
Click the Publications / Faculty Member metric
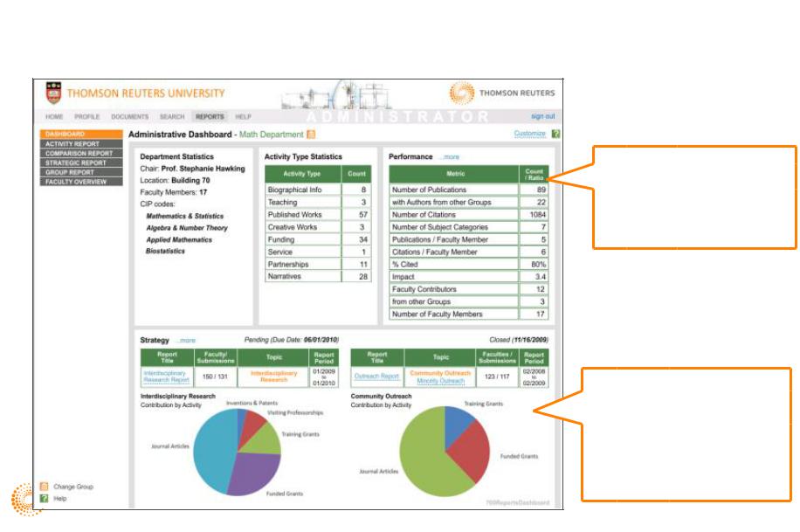469,239
